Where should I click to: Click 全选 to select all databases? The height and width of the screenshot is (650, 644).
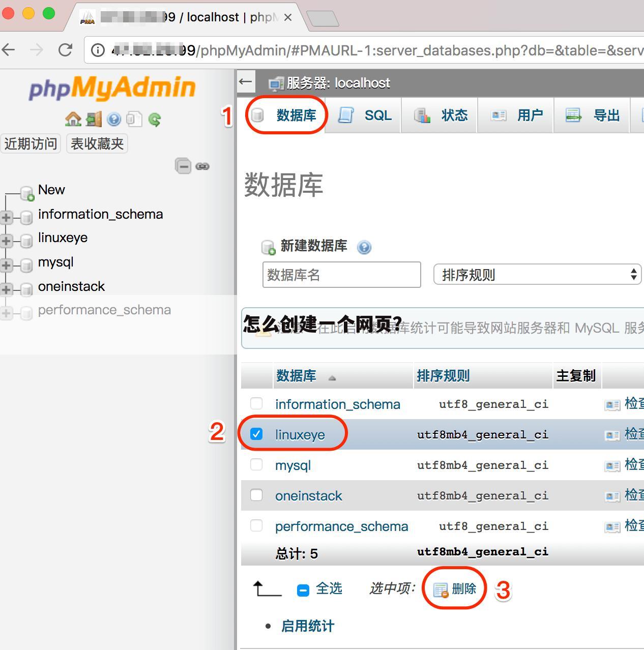(x=329, y=588)
